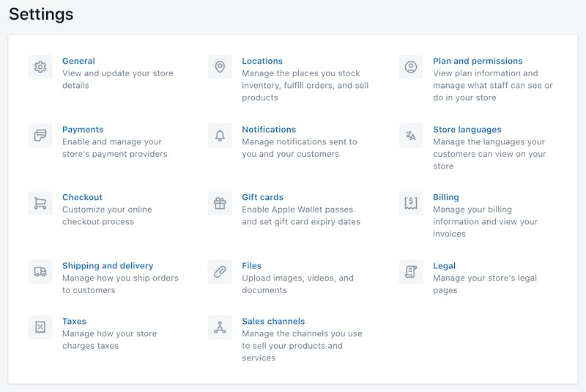Click the user profile icon for Plan and permissions

pos(411,67)
